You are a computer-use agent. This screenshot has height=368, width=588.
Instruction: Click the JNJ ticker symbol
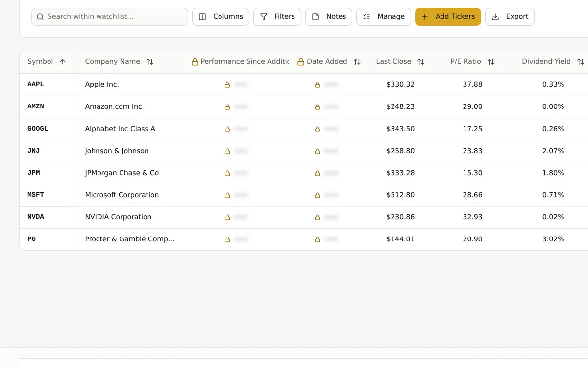tap(33, 151)
